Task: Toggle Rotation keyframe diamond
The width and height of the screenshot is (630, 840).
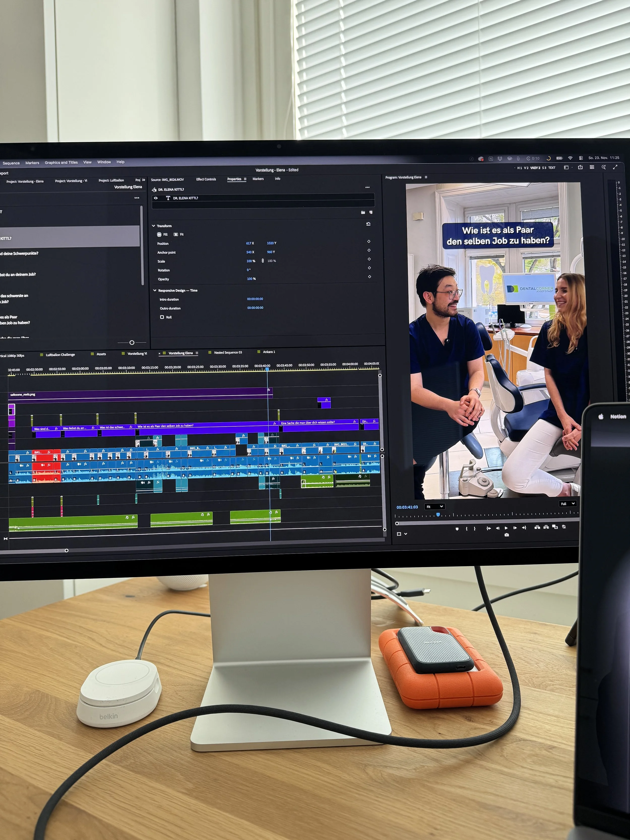Action: (x=369, y=268)
